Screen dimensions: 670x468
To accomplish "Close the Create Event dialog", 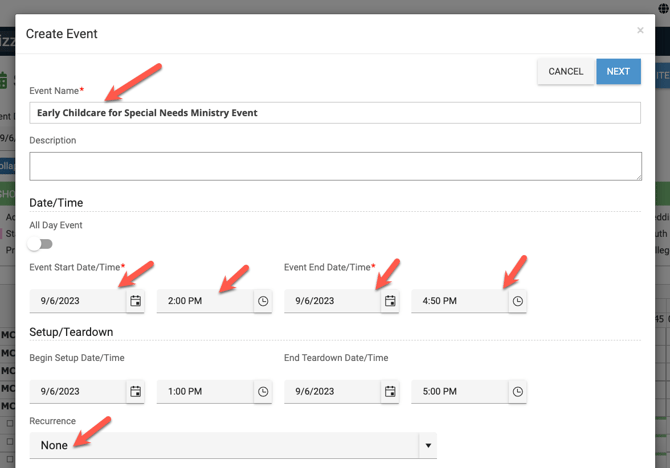I will [640, 31].
